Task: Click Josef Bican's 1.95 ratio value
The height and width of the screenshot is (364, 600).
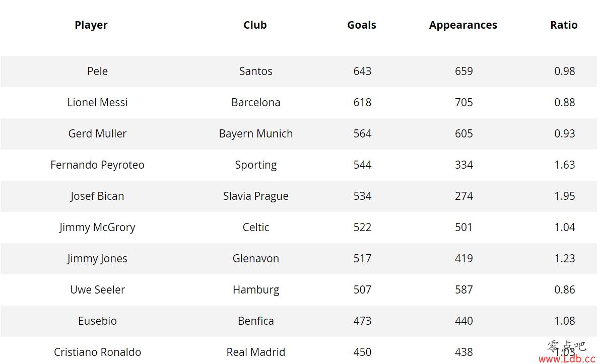Action: tap(564, 196)
